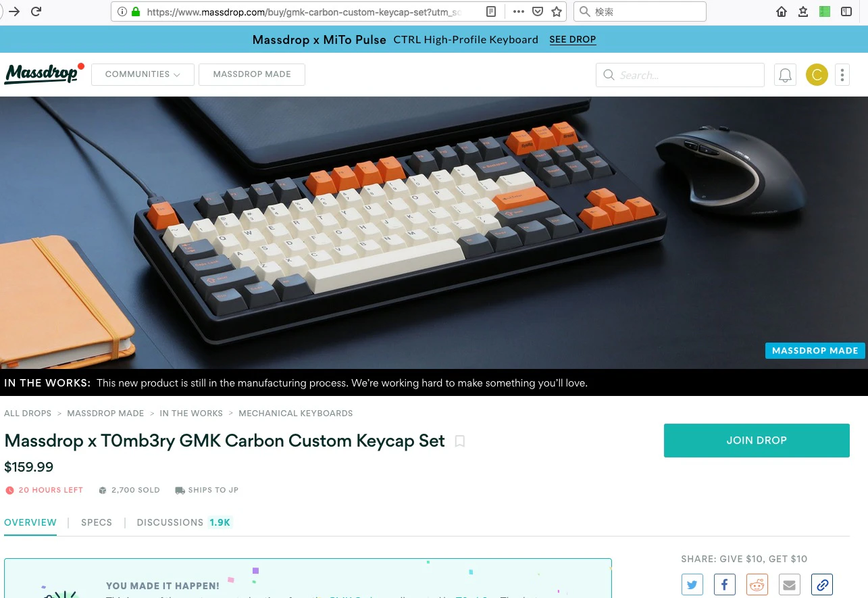Bookmark page with browser star icon
The image size is (868, 598).
coord(557,11)
